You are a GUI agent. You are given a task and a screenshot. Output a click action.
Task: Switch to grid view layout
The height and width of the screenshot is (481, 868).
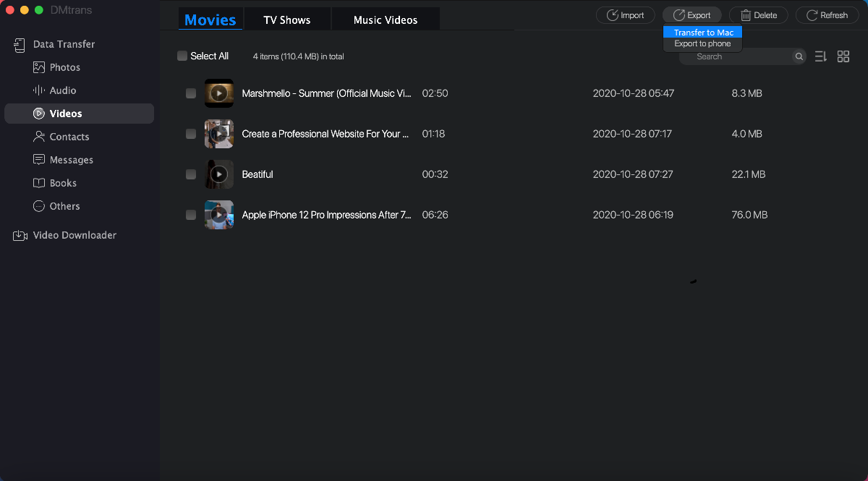coord(843,56)
